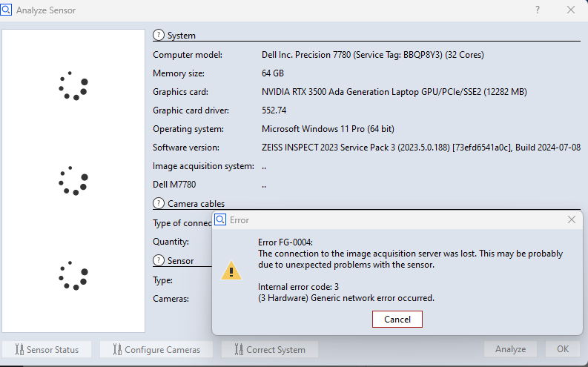Viewport: 588px width, 367px height.
Task: Start the Analyze button
Action: pos(510,349)
